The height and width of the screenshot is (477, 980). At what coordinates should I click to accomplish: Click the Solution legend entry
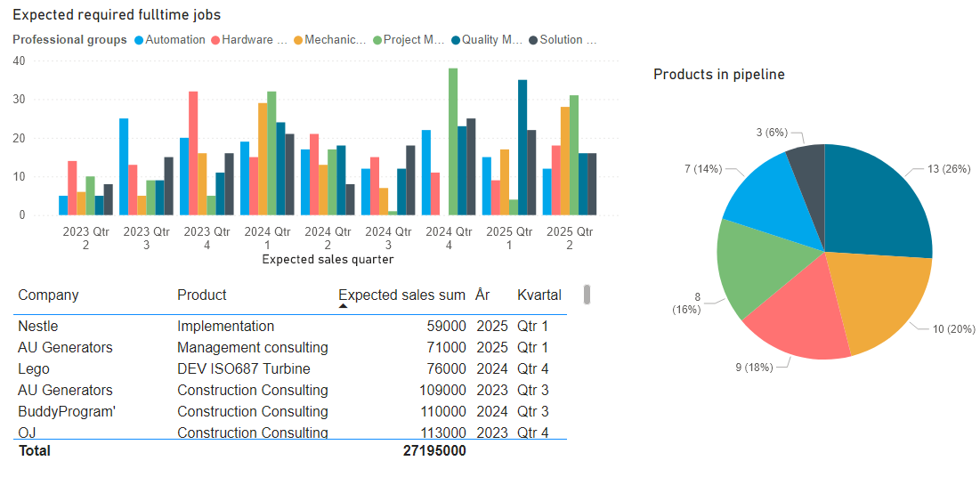[563, 40]
